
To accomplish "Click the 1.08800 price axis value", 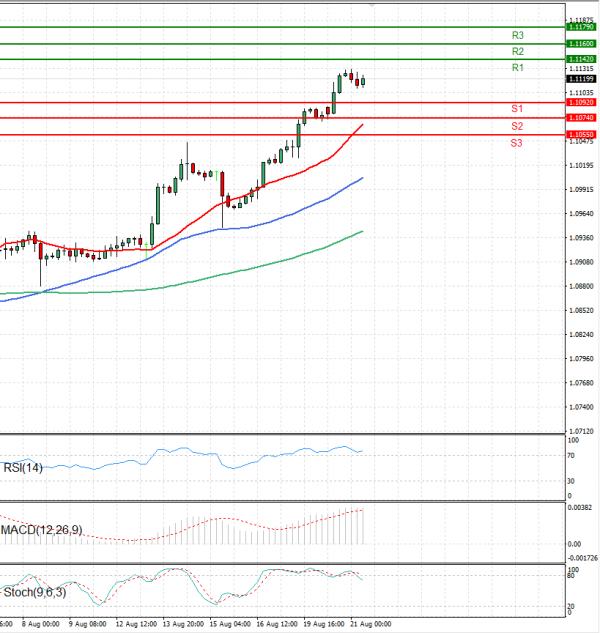I will (x=581, y=287).
